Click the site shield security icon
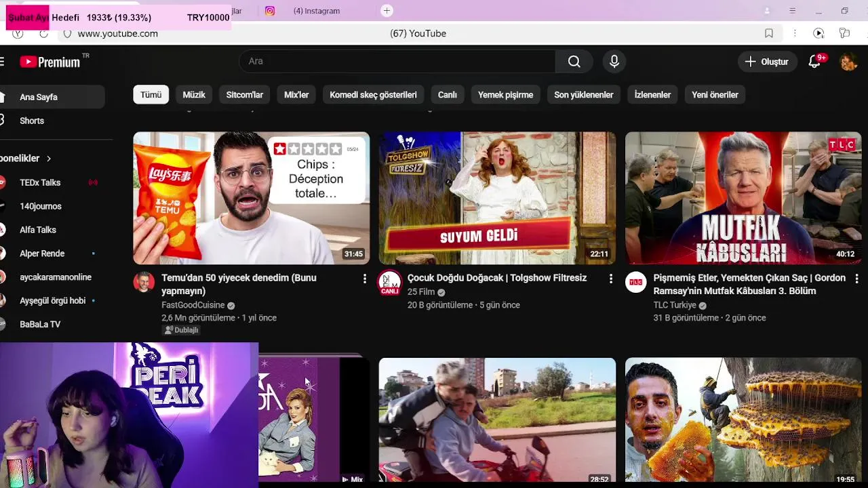The height and width of the screenshot is (488, 868). (x=67, y=34)
